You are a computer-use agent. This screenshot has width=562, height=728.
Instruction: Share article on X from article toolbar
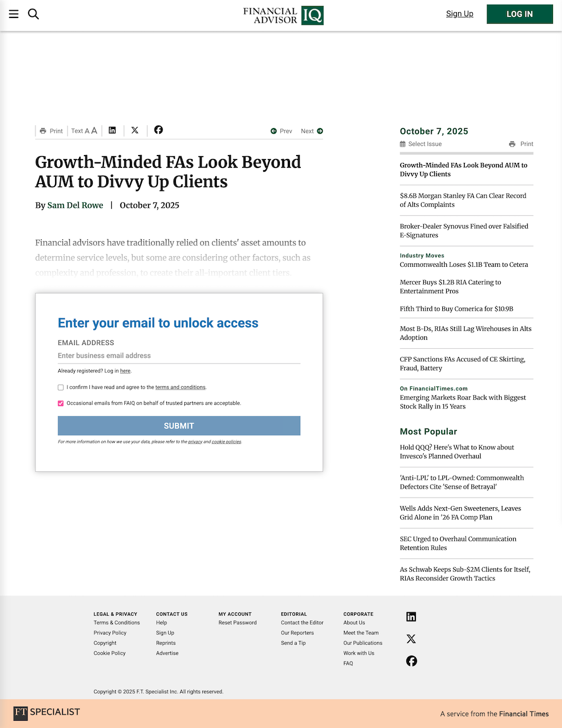point(135,130)
